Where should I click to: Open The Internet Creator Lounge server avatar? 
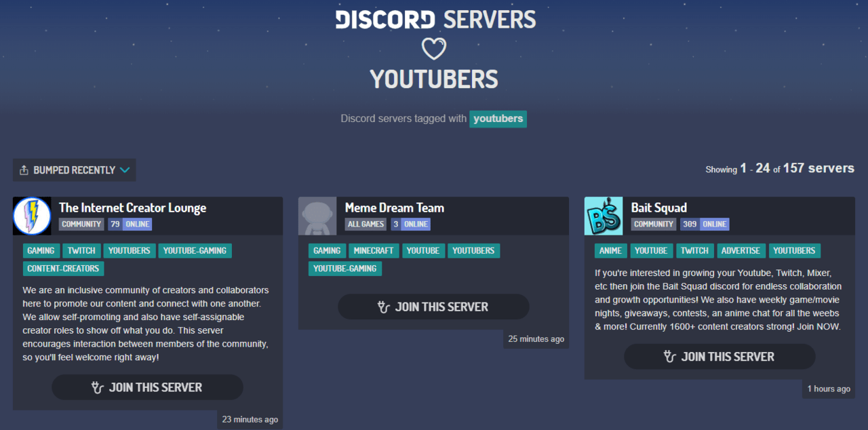32,216
